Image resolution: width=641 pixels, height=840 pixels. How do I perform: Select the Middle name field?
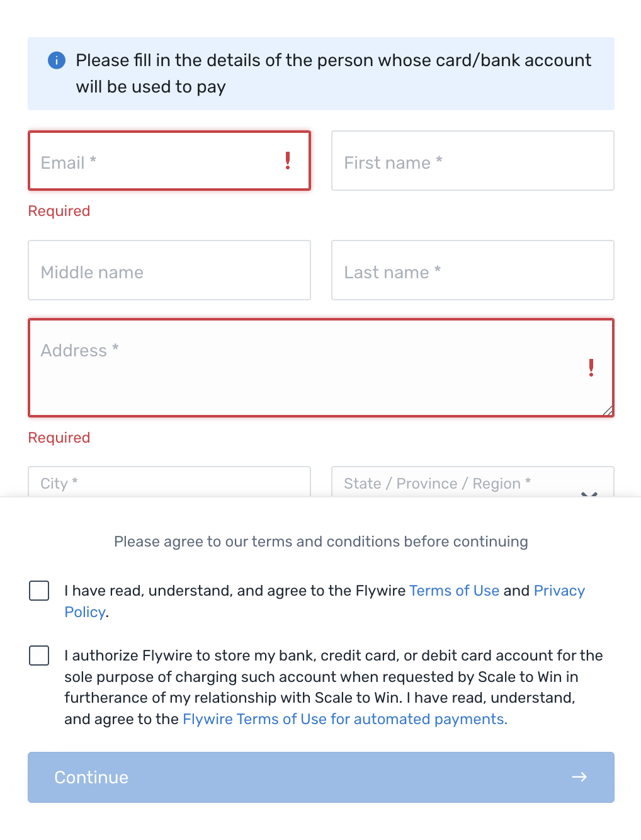pyautogui.click(x=169, y=271)
